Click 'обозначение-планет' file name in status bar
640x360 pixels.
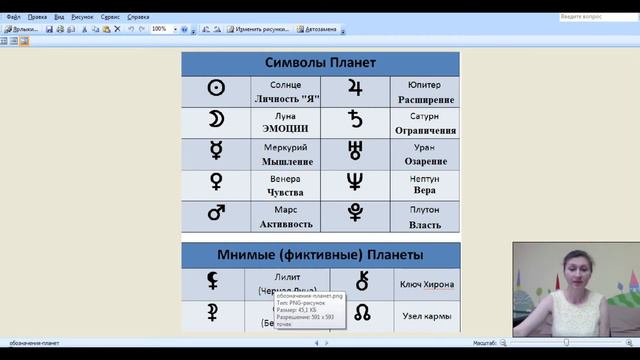pyautogui.click(x=34, y=343)
